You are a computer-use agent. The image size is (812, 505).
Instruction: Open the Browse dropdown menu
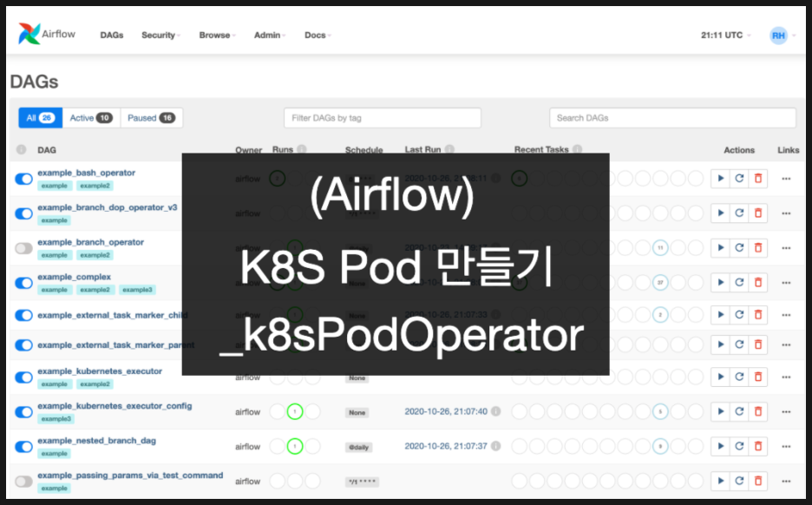coord(218,36)
